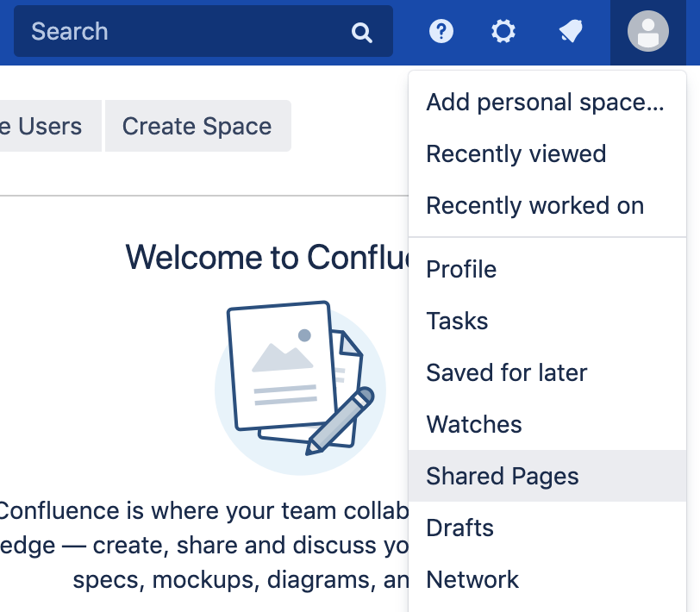Viewport: 700px width, 612px height.
Task: Click the search magnifier icon
Action: coord(361,33)
